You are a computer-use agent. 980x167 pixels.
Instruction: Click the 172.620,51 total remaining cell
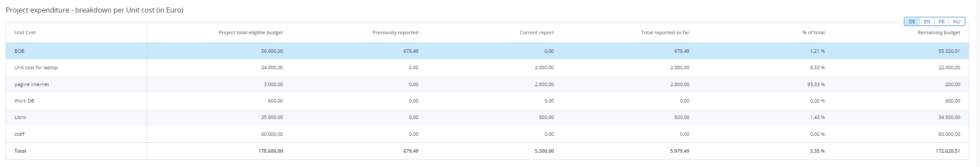coord(949,151)
